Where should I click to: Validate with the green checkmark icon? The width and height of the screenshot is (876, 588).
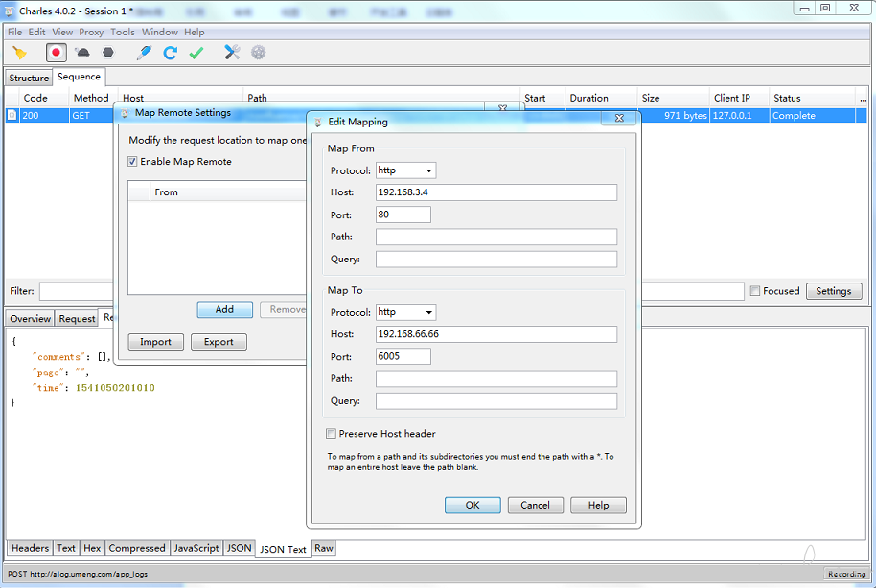(x=196, y=53)
